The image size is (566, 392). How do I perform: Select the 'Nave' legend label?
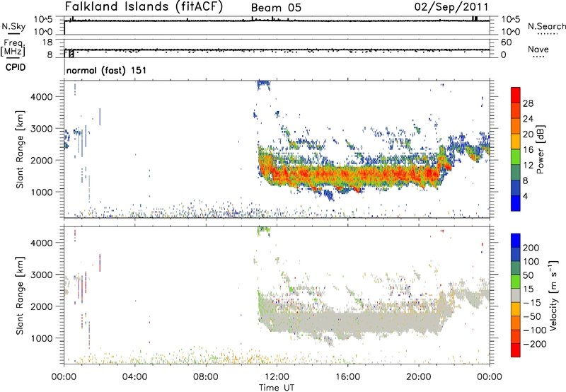coord(538,49)
